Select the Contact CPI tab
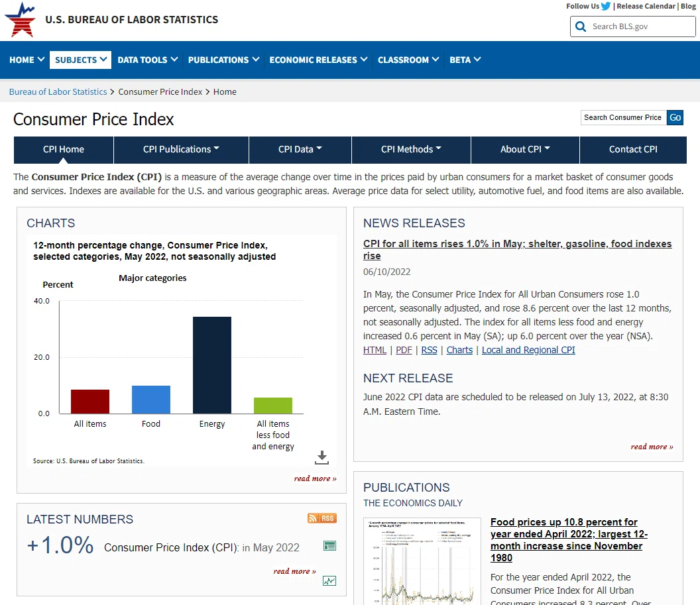The image size is (700, 605). click(x=633, y=150)
